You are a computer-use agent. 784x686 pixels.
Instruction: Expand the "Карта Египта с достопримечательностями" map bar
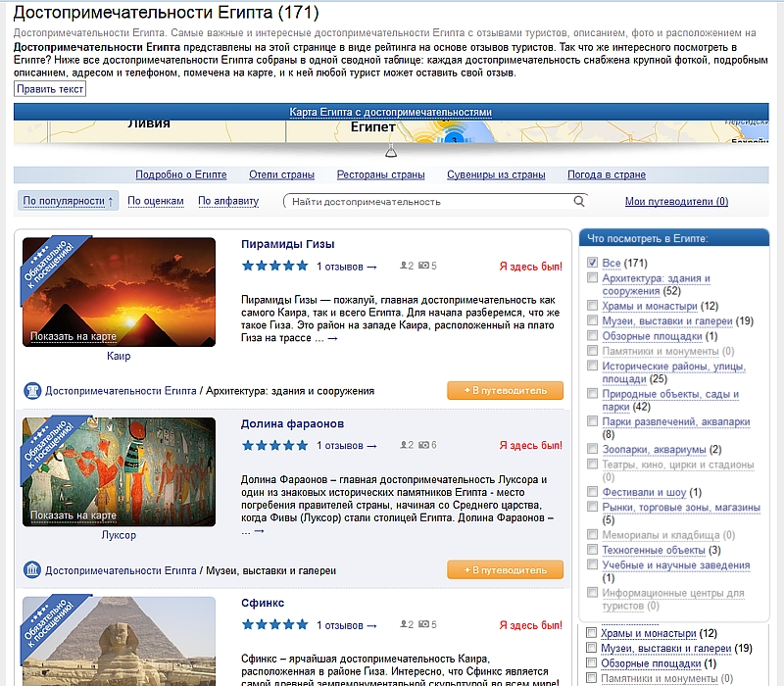(390, 113)
